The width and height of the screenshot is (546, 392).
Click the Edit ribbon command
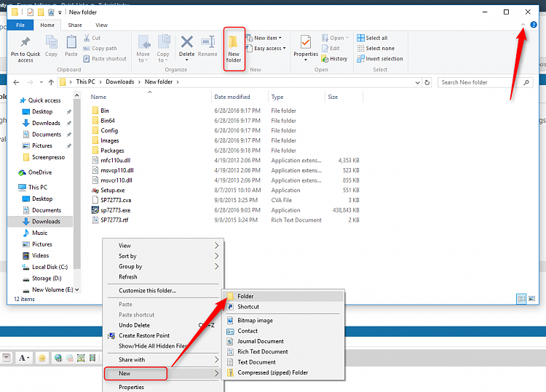331,48
